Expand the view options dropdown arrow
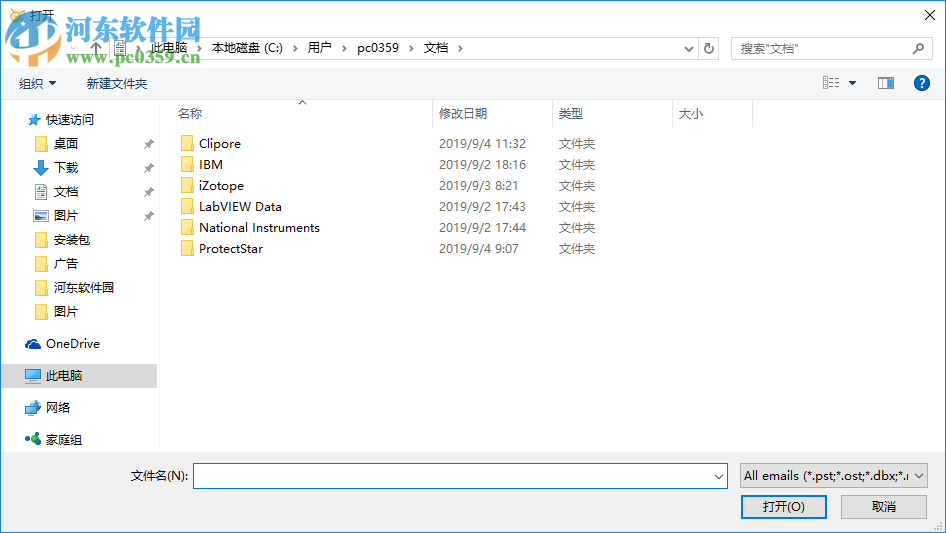946x533 pixels. [852, 83]
